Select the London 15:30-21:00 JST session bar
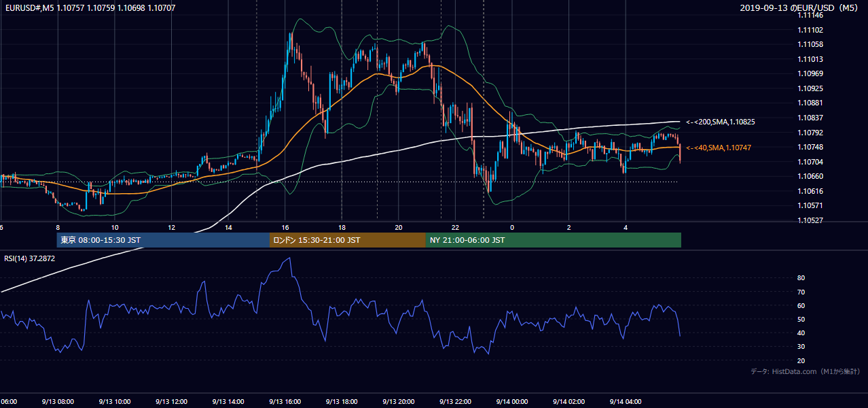 (348, 240)
